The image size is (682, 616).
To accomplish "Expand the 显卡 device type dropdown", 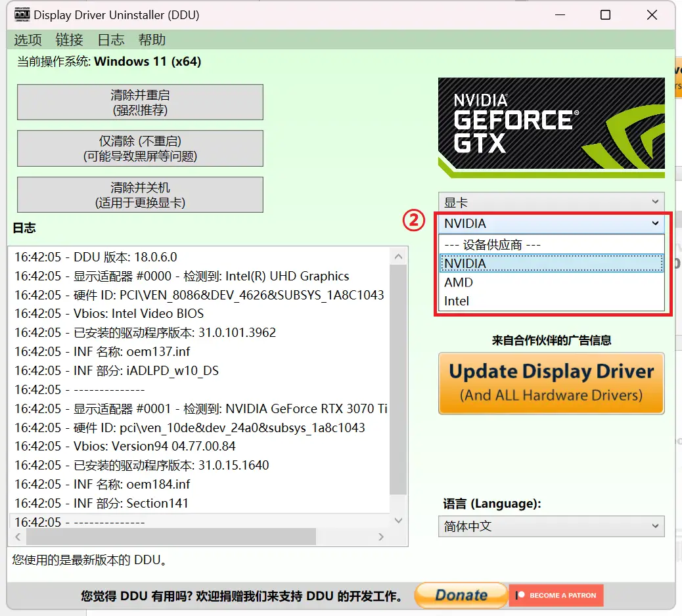I will click(x=551, y=202).
